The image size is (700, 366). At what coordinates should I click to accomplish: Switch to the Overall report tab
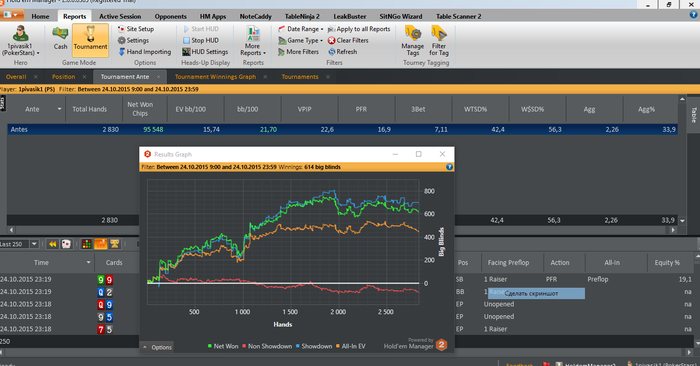(16, 77)
